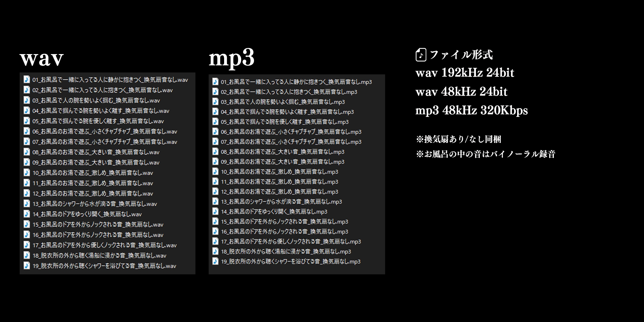The width and height of the screenshot is (644, 322).
Task: Select icon of 14_お風呂のドアをゆっくり開く mp3
Action: click(x=215, y=212)
